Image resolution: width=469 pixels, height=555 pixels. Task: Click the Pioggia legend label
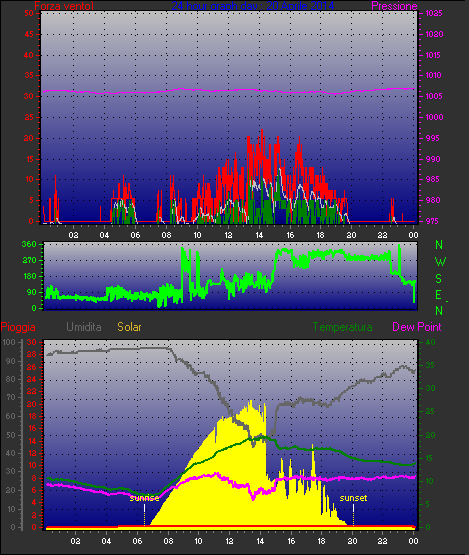[18, 327]
